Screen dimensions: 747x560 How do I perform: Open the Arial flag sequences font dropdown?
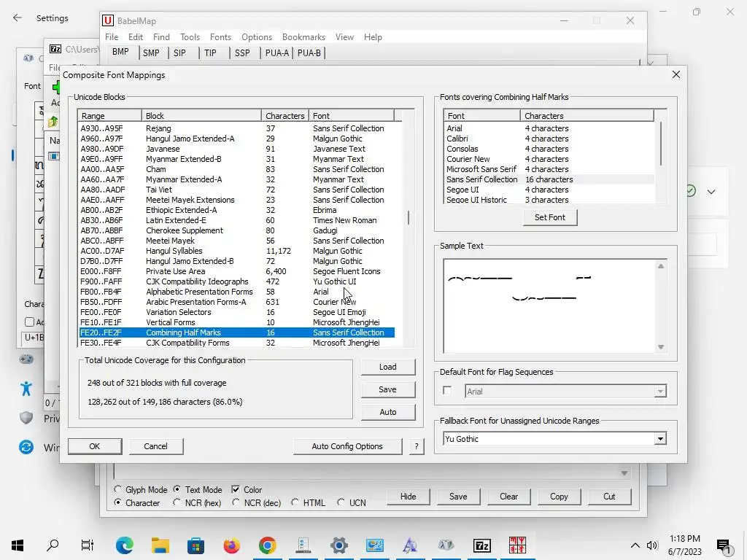coord(660,392)
